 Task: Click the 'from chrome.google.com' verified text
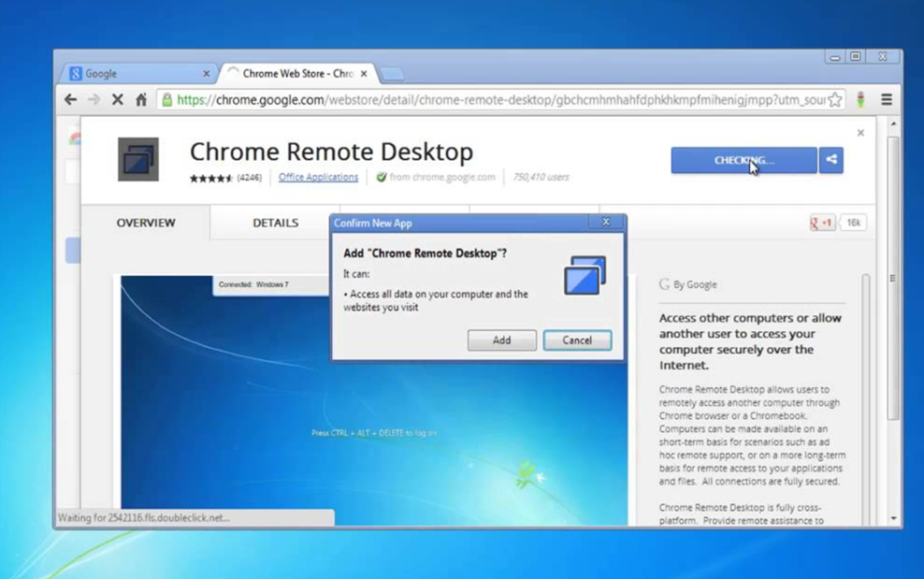[x=442, y=177]
